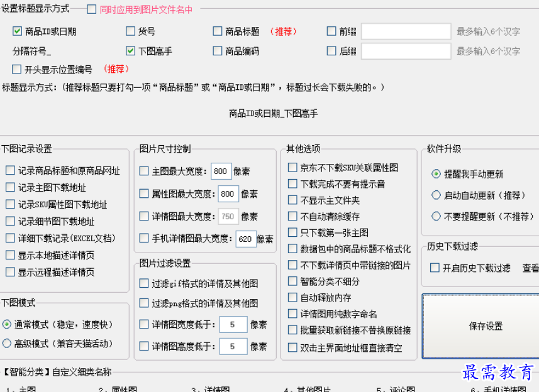Check 不自动清除缓存
The width and height of the screenshot is (539, 392).
292,216
